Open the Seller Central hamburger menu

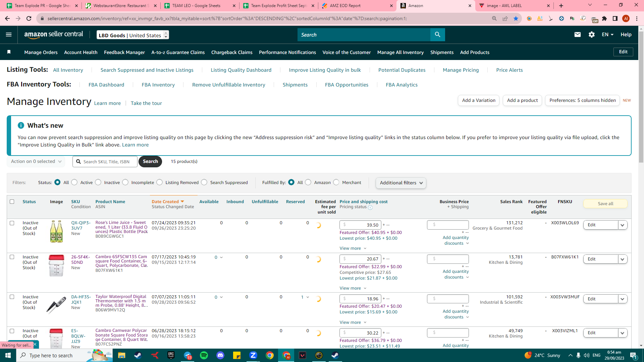9,35
